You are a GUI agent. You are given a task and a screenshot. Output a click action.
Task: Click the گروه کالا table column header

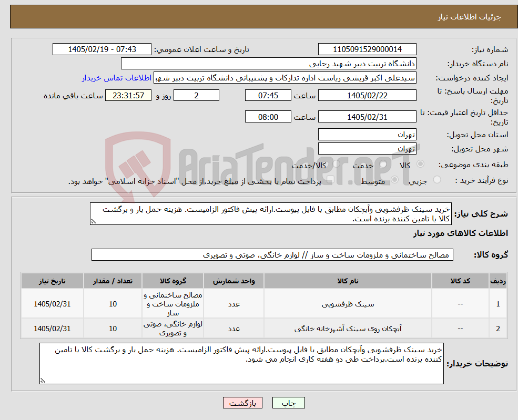pos(173,281)
